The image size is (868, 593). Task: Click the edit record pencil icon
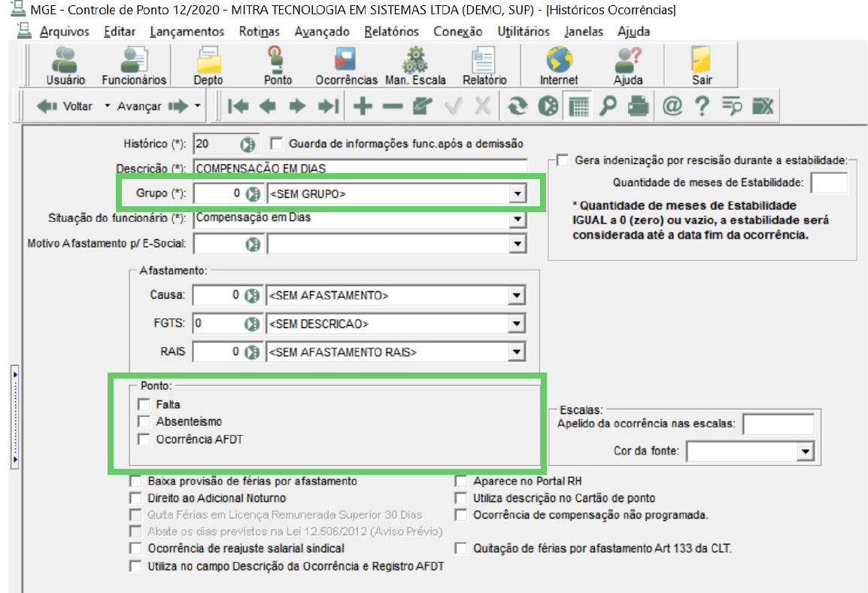point(423,106)
